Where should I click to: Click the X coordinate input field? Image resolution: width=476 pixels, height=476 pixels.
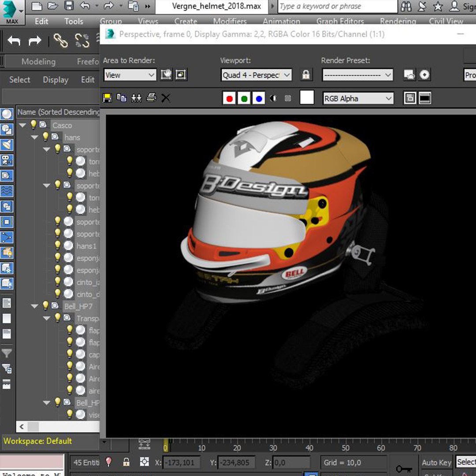[182, 463]
